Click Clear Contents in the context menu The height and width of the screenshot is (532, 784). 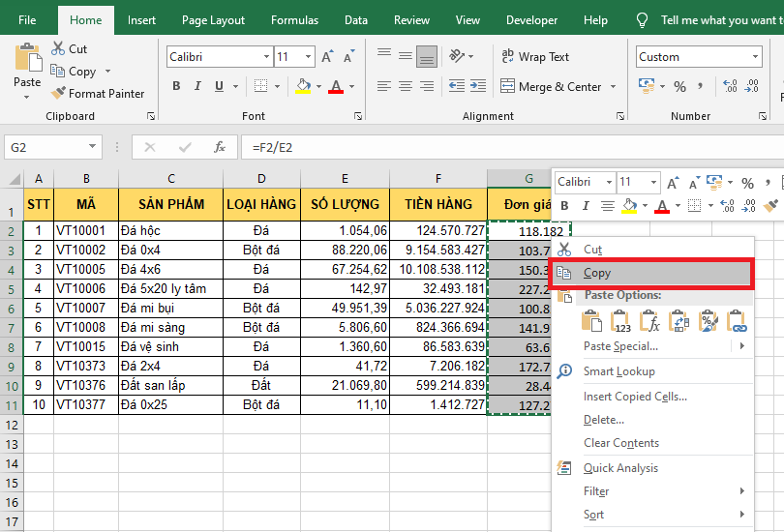[x=620, y=443]
